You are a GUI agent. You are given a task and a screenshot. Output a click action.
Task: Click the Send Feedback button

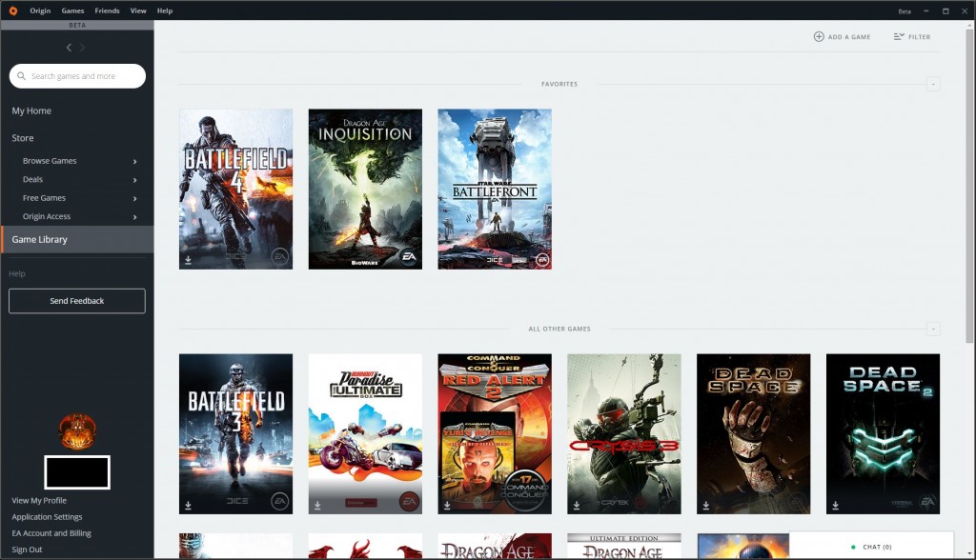pyautogui.click(x=77, y=301)
